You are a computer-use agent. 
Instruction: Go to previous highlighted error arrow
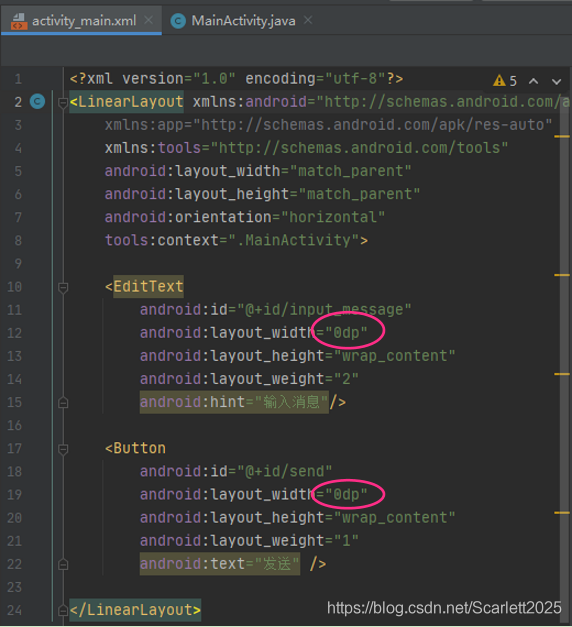pos(533,81)
